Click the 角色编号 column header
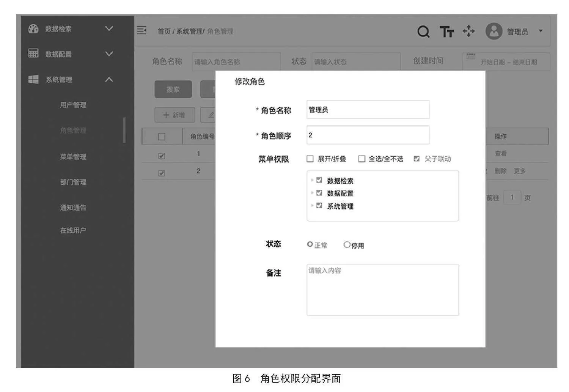The image size is (569, 392). pos(203,137)
